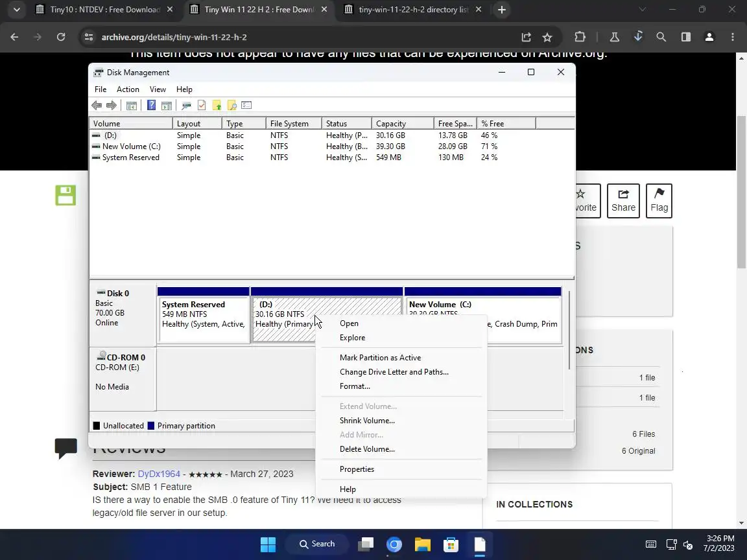Select Help at bottom of context menu

pyautogui.click(x=401, y=489)
